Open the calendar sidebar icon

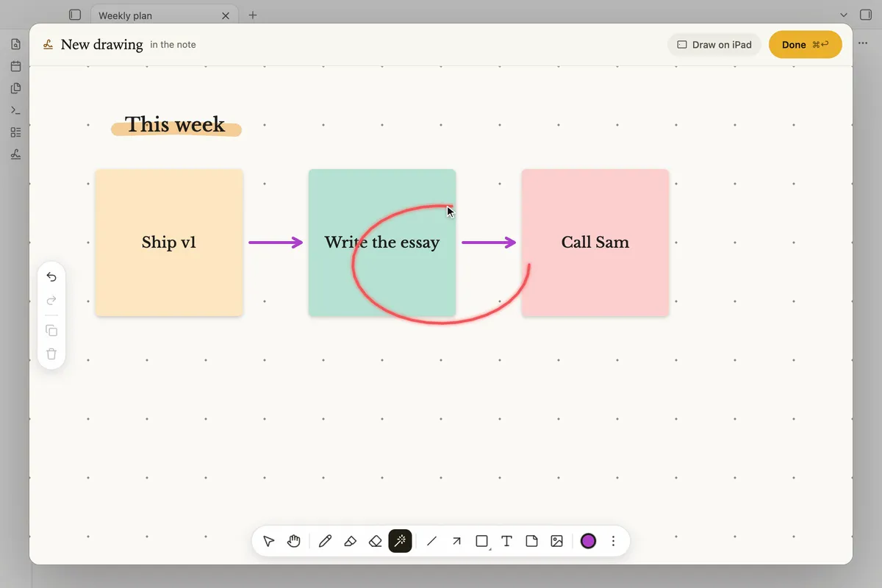tap(15, 66)
